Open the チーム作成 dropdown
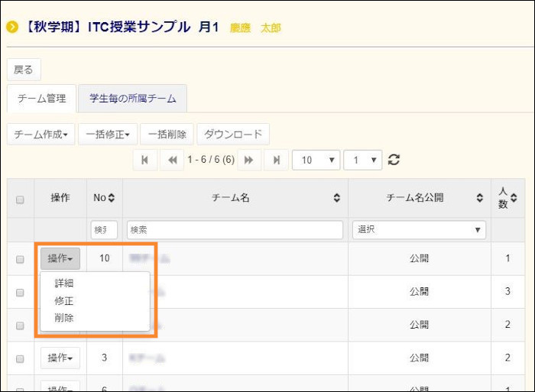 click(x=41, y=134)
